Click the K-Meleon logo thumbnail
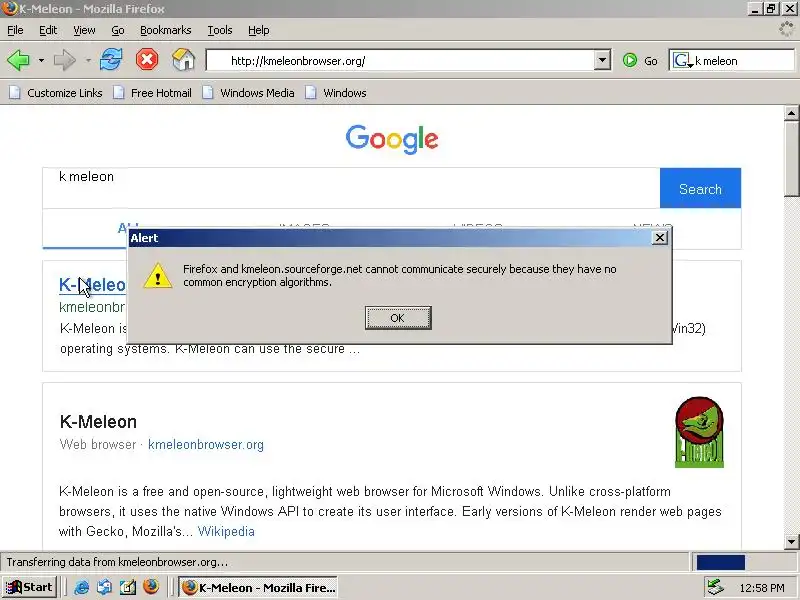Image resolution: width=800 pixels, height=600 pixels. pyautogui.click(x=699, y=432)
